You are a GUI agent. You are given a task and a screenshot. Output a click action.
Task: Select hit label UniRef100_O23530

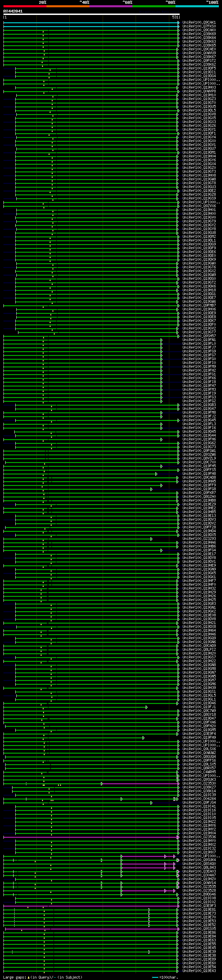199,784
